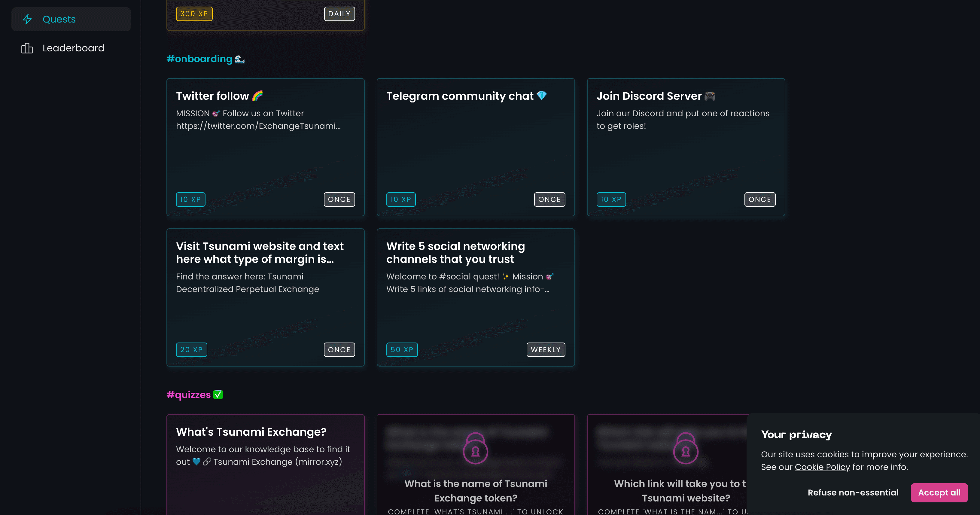Image resolution: width=980 pixels, height=515 pixels.
Task: Click the 20 XP badge
Action: click(x=192, y=349)
